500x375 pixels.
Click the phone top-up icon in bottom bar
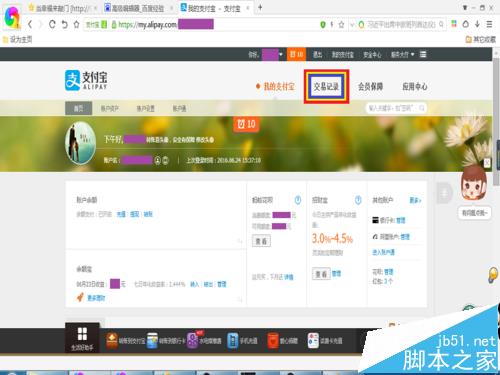coord(233,341)
